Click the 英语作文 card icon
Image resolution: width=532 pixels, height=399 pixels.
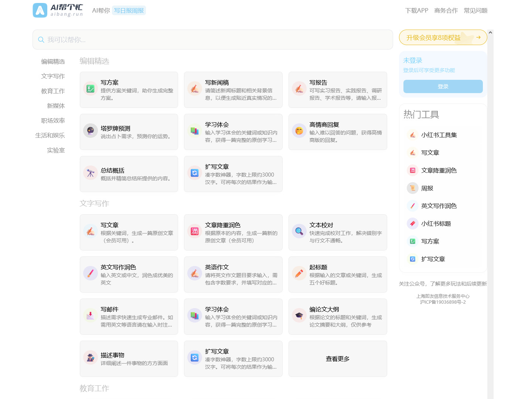[x=195, y=273]
